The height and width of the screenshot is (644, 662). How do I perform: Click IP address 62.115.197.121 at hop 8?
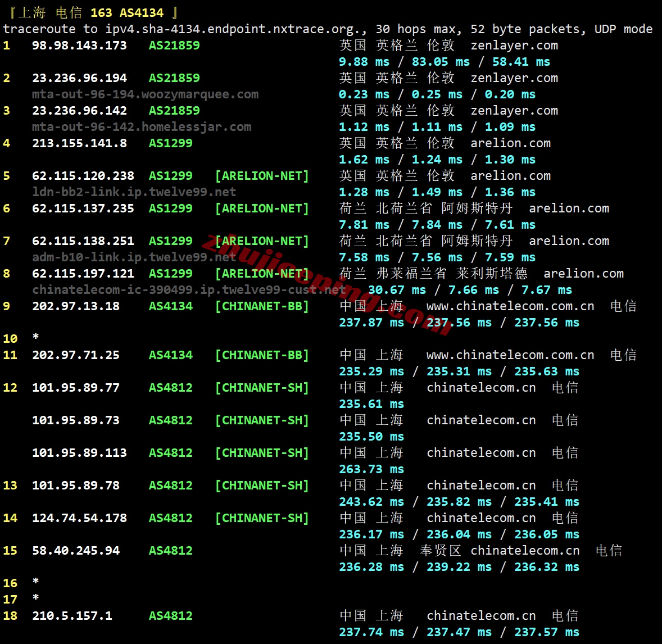pos(83,274)
